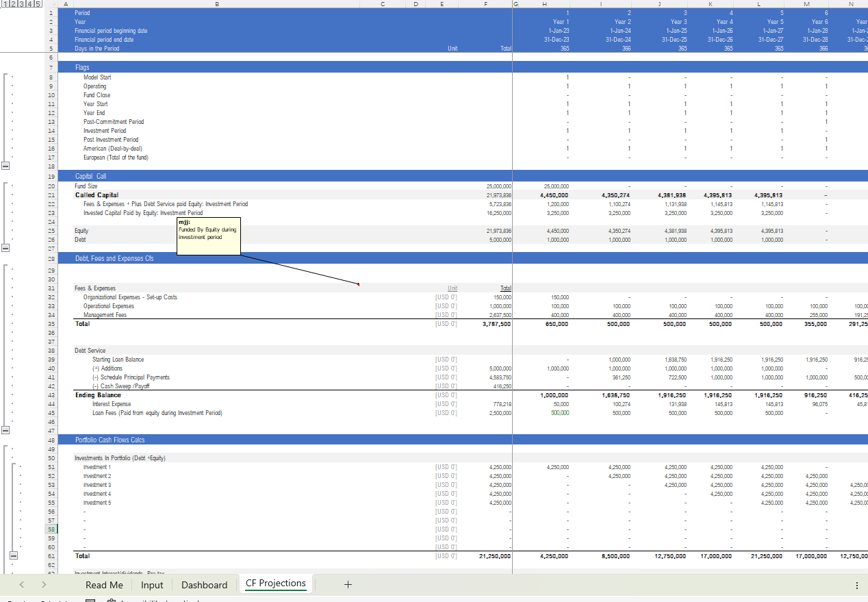Click the sheet tab bar options dots

coord(856,586)
